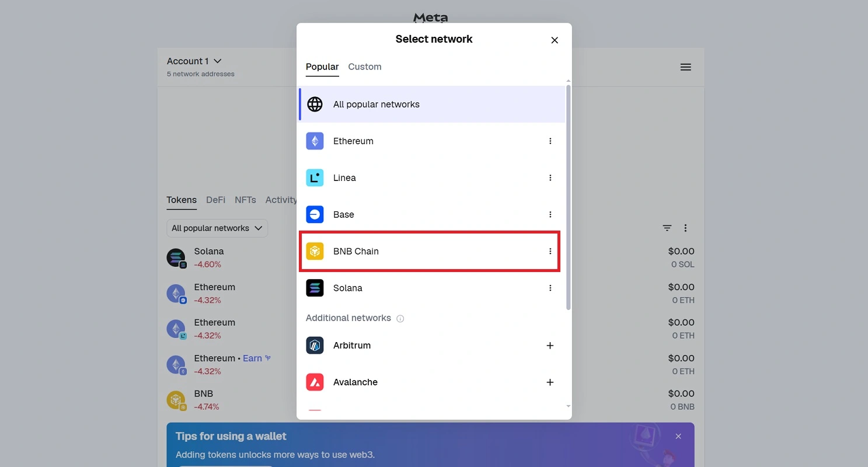Open the hamburger menu in the account header
This screenshot has height=467, width=868.
[686, 67]
